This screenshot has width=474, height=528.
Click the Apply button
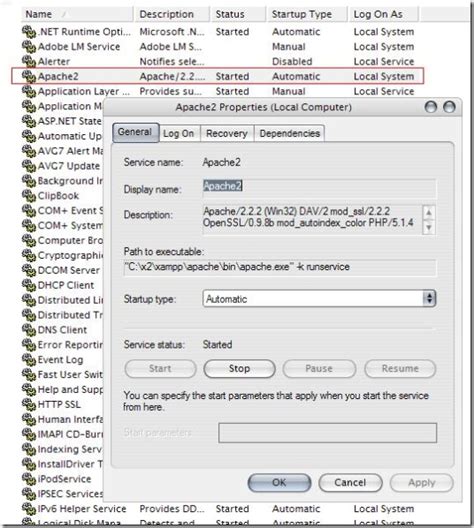point(421,483)
